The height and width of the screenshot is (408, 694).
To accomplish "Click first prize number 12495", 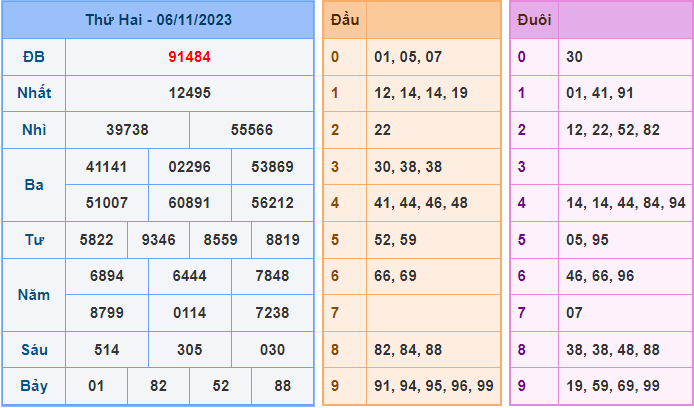I will coord(189,93).
